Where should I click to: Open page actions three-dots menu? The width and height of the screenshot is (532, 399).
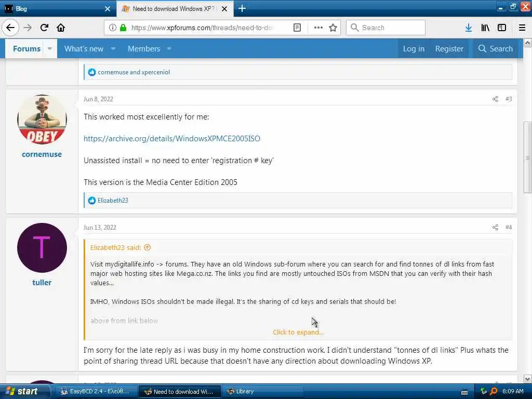(318, 28)
